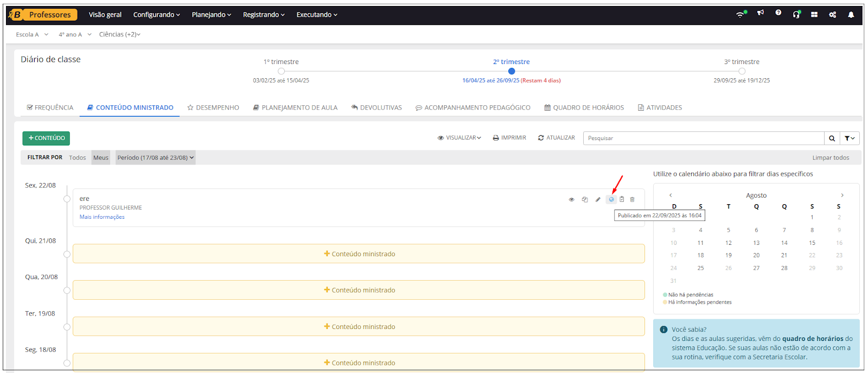The image size is (868, 373).
Task: Click the search magnifier button
Action: click(832, 138)
